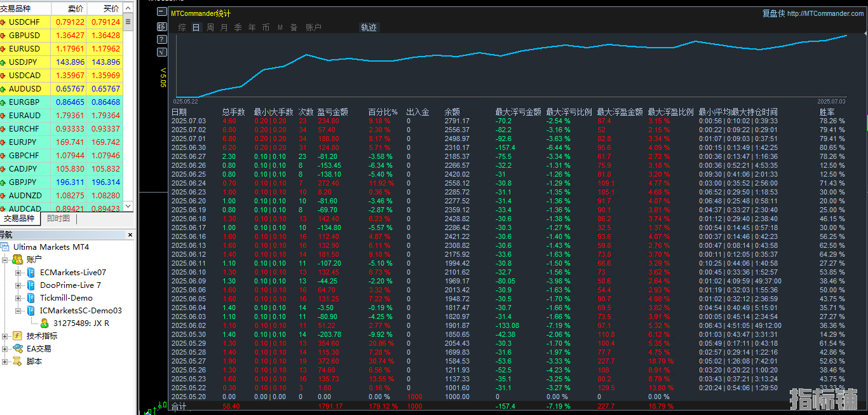The width and height of the screenshot is (868, 415).
Task: Click the Tickmill-Demo server icon
Action: pyautogui.click(x=31, y=297)
